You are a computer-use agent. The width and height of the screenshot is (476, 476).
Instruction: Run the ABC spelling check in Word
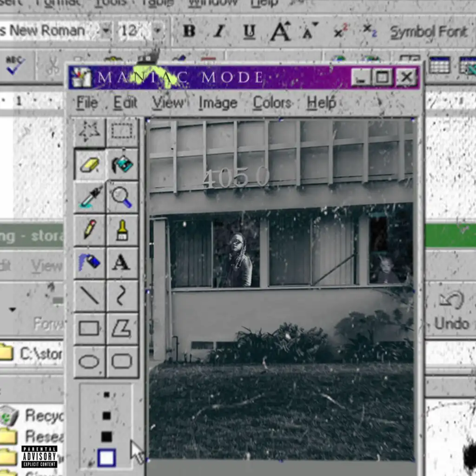point(15,65)
